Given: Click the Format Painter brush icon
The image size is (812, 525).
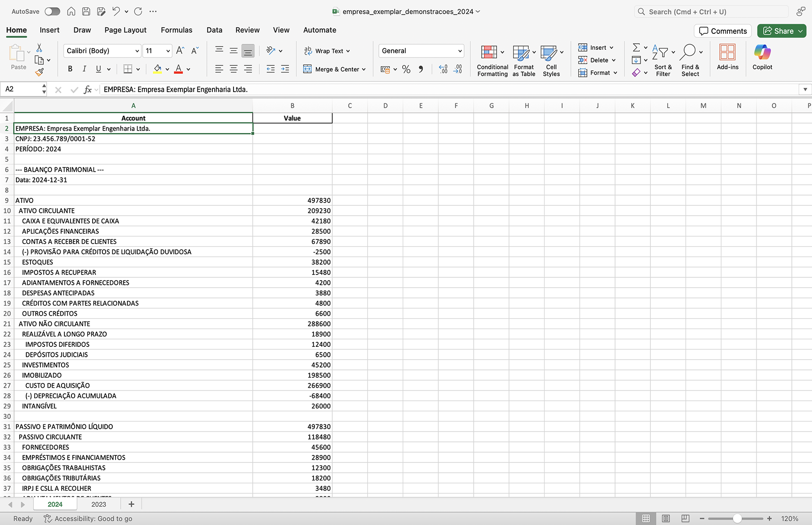Looking at the screenshot, I should point(39,72).
